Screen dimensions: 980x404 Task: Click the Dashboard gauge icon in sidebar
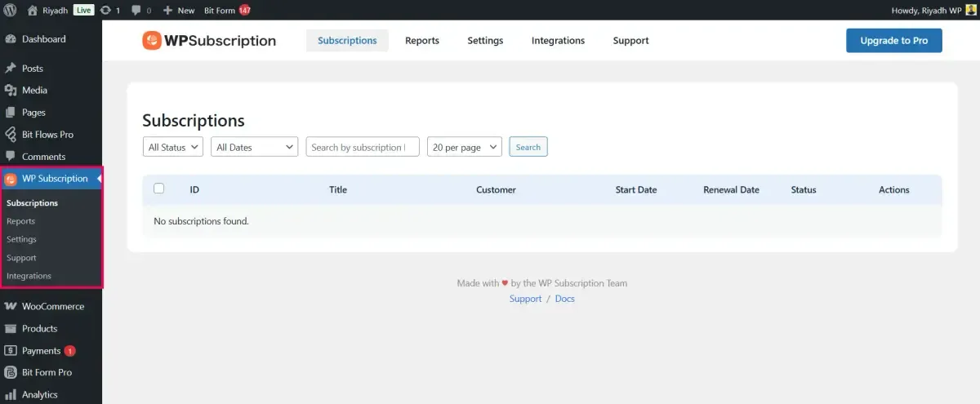coord(11,39)
